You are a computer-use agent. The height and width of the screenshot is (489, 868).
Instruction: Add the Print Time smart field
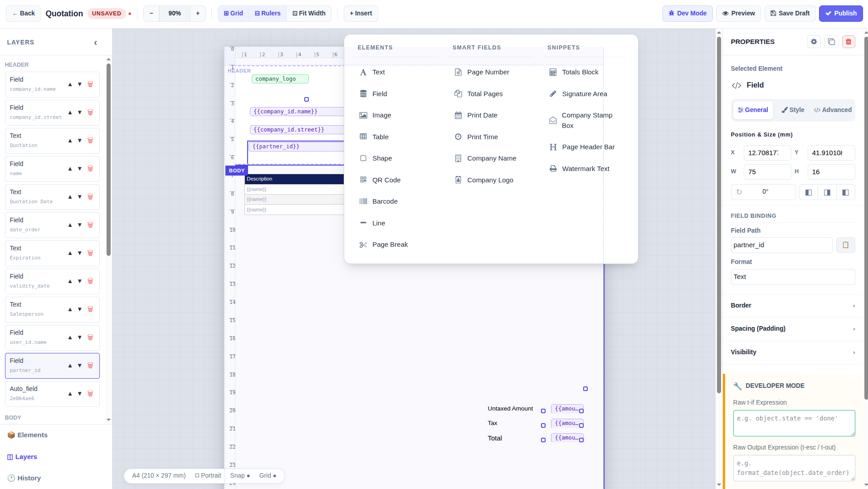tap(477, 137)
